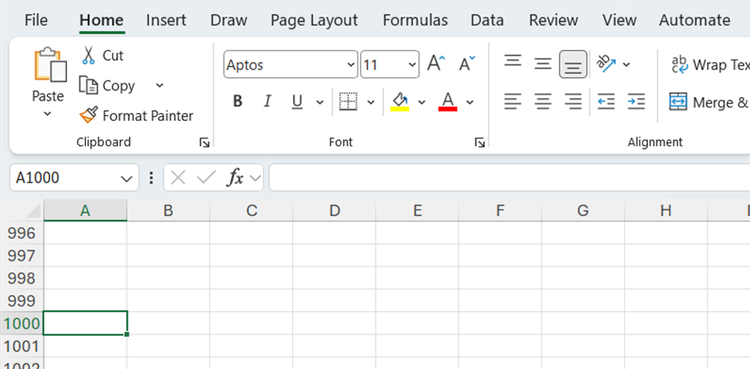Expand orientation options arrow

626,65
